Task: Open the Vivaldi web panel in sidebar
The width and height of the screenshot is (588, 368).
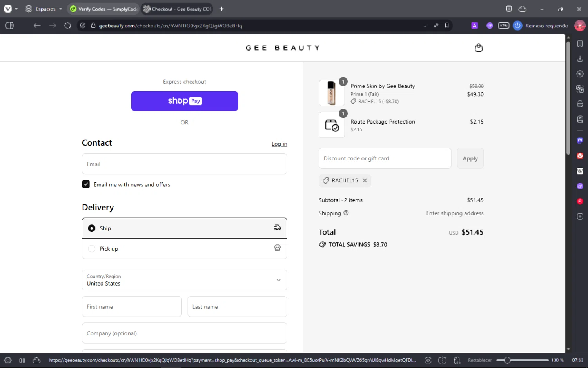Action: [580, 156]
